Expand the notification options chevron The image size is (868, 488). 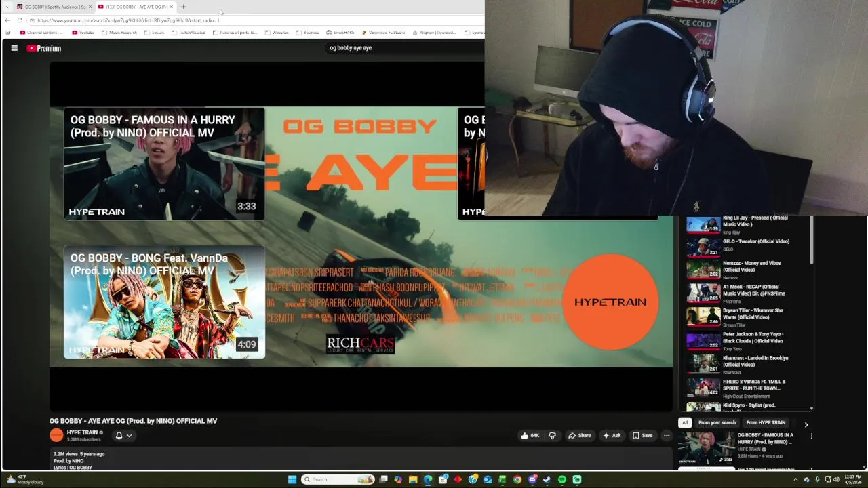point(129,436)
